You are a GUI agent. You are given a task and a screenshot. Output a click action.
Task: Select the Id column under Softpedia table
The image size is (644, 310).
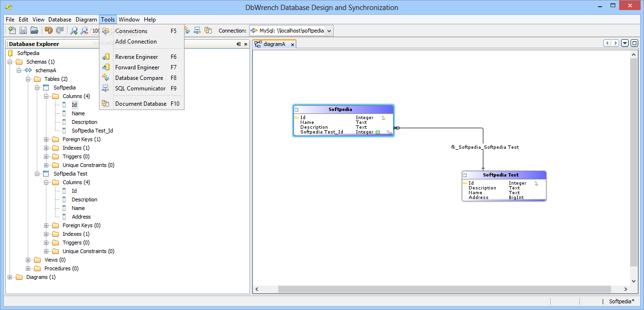click(x=74, y=105)
